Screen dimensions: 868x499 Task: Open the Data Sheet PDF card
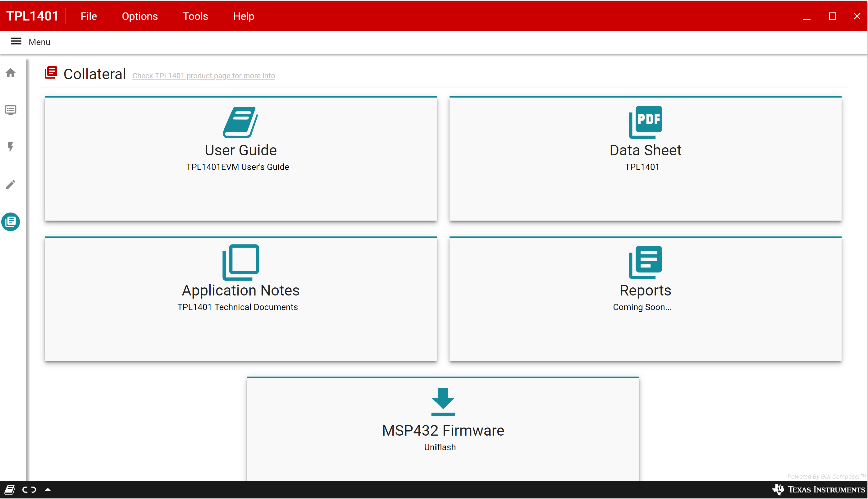click(645, 158)
